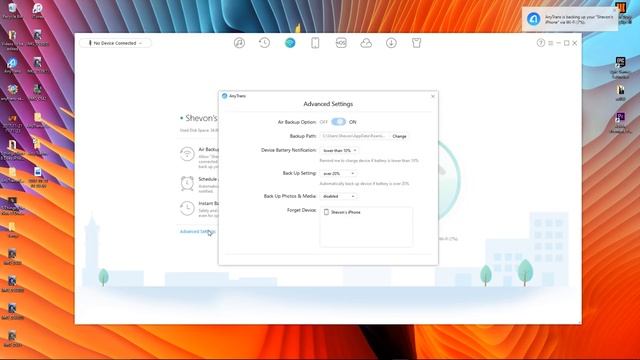Open the iCloud Manager cloud icon

point(366,43)
